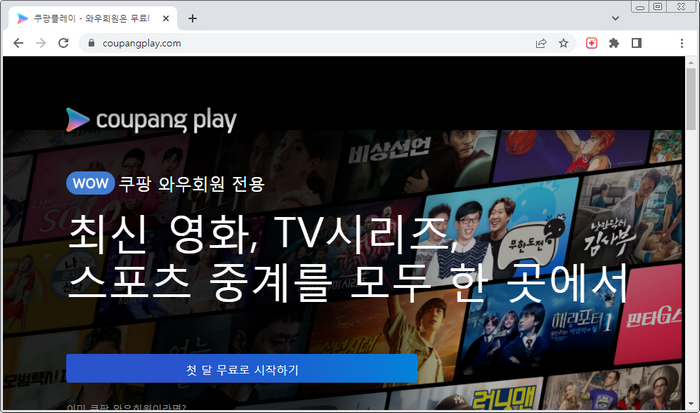Click the 첫 달 무료로 시작하기 button
Viewport: 700px width, 413px height.
242,369
